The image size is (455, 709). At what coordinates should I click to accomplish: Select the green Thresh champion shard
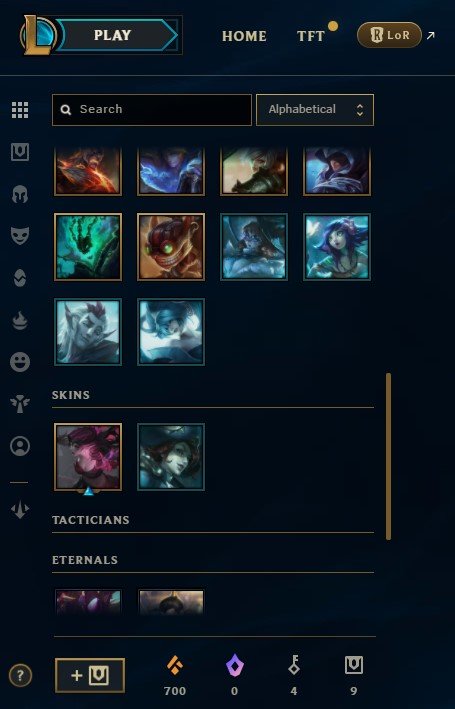tap(88, 247)
